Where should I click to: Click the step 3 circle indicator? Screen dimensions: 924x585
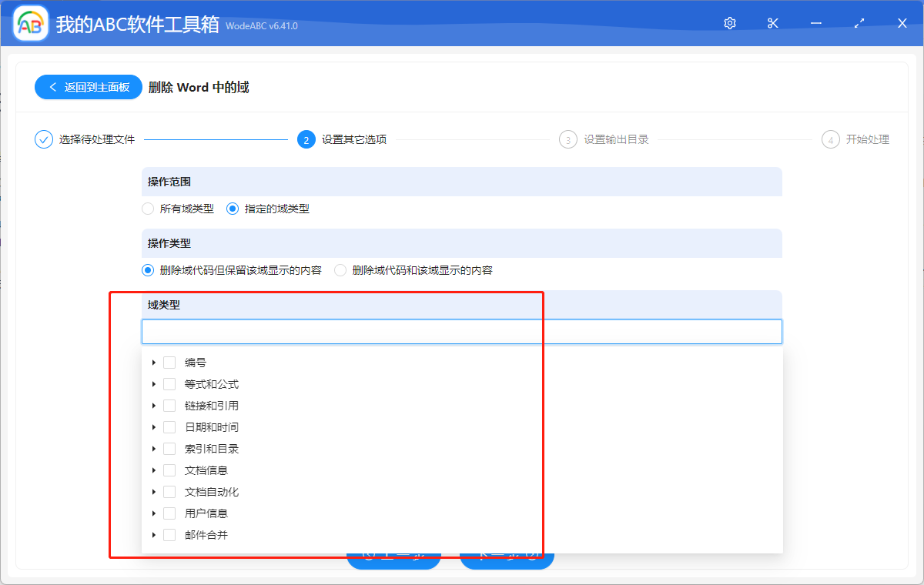[567, 139]
